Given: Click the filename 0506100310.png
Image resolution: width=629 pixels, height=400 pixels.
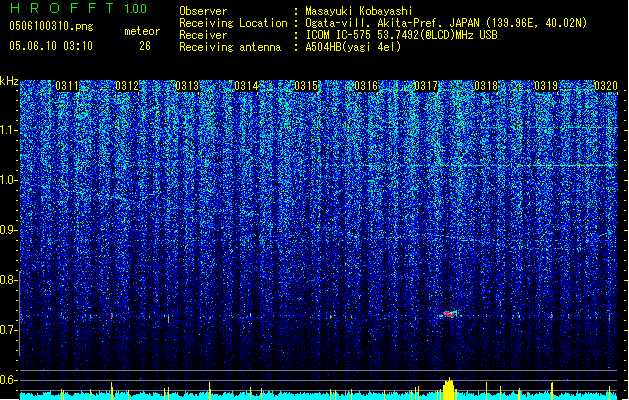Looking at the screenshot, I should 51,26.
